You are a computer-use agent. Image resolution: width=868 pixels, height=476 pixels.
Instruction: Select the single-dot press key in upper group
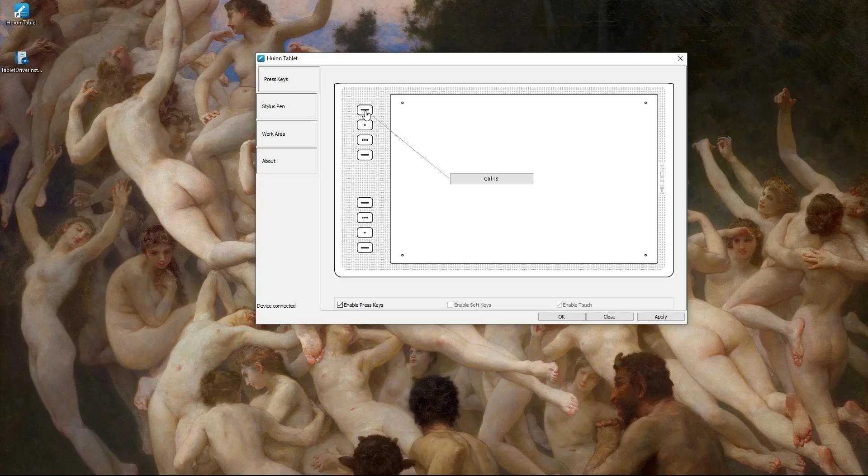click(x=365, y=125)
